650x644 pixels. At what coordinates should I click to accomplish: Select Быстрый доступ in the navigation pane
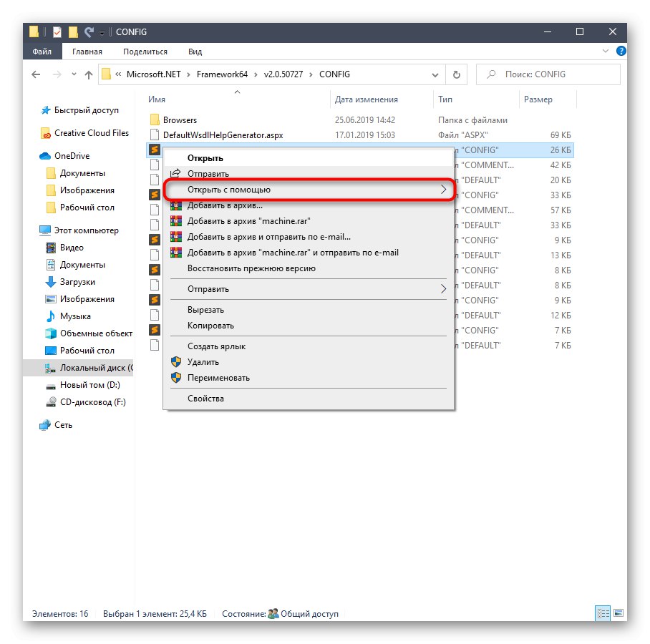tap(86, 110)
